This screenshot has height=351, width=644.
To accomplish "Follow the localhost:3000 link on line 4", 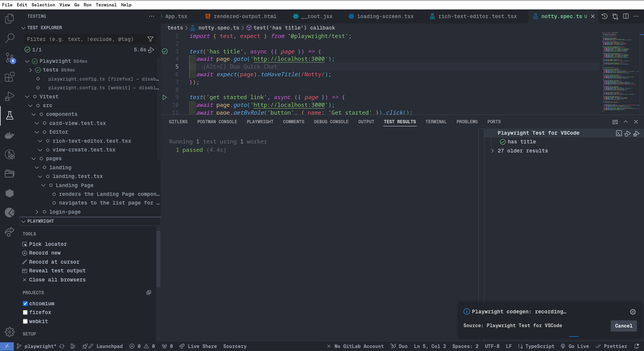I will 289,59.
